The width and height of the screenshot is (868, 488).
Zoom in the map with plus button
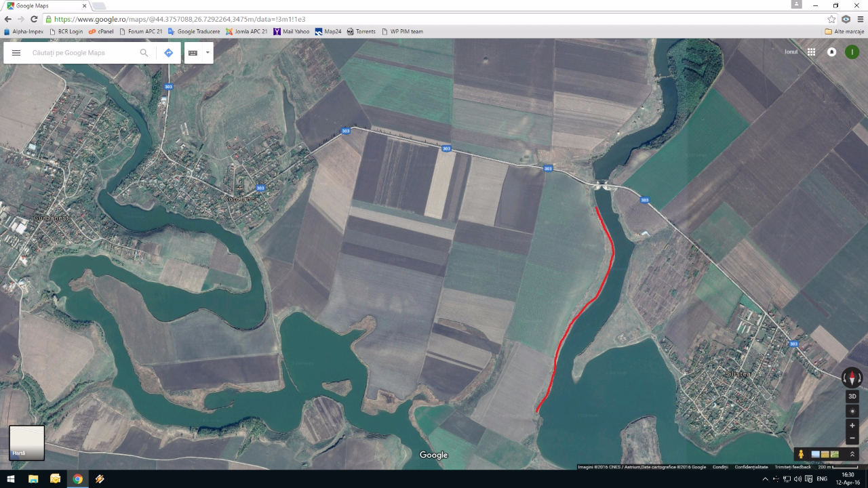(852, 426)
